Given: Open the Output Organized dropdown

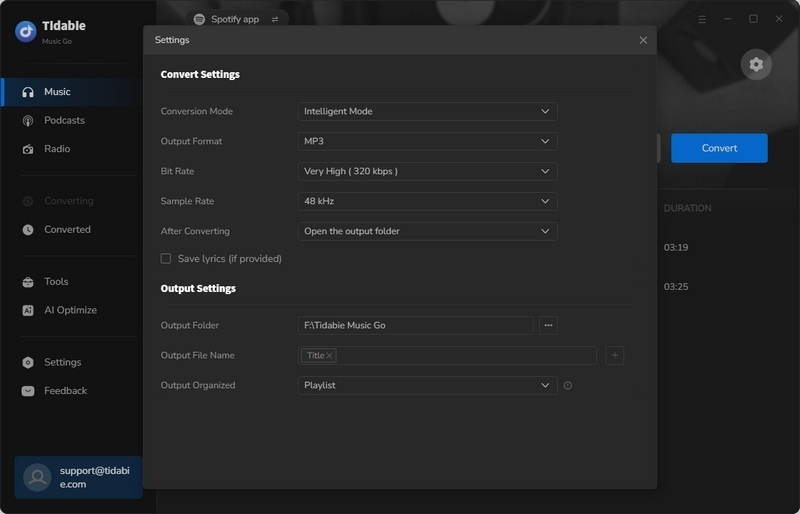Looking at the screenshot, I should coord(428,385).
